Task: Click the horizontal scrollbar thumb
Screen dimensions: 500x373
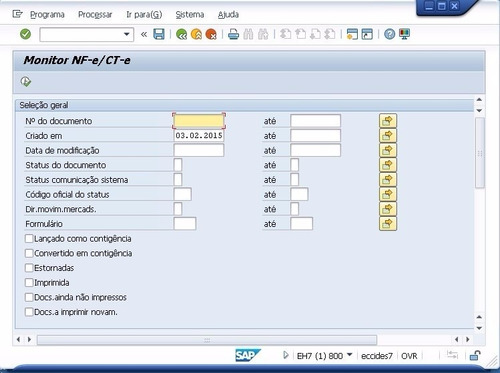Action: coord(207,340)
